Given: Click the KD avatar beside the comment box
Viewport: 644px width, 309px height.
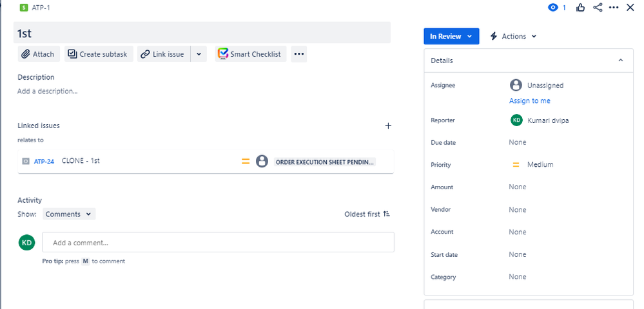Looking at the screenshot, I should click(x=26, y=243).
